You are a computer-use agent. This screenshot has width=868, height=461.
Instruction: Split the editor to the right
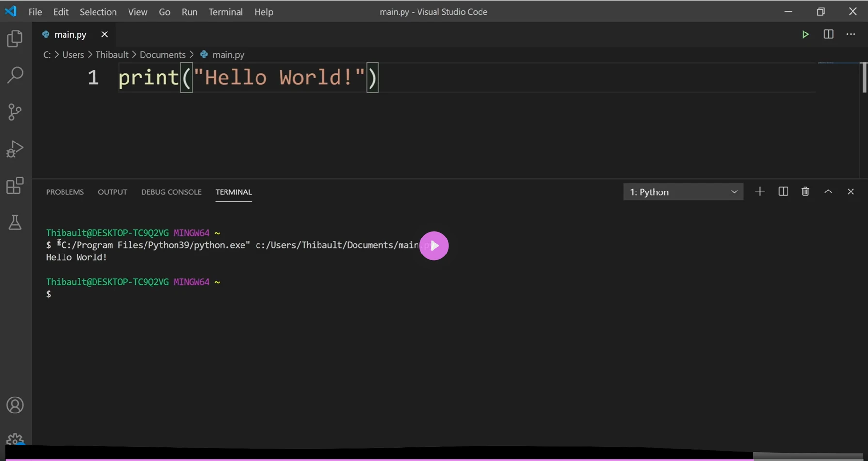click(x=828, y=34)
